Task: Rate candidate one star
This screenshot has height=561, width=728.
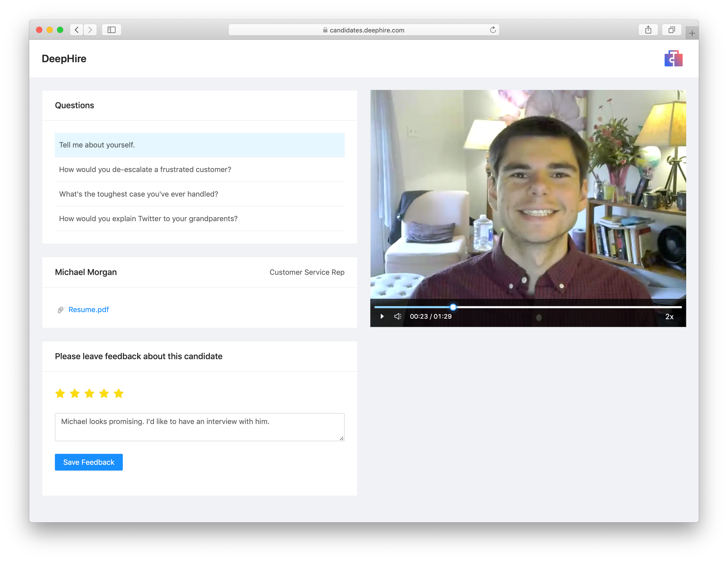Action: point(60,394)
